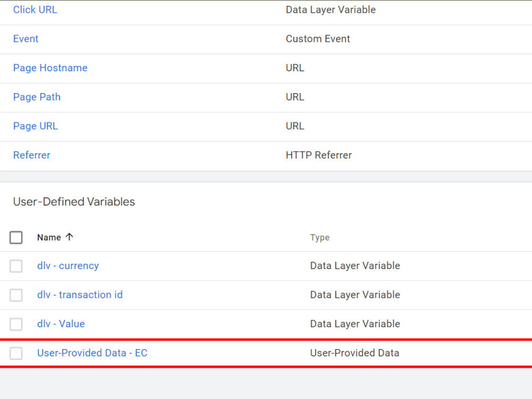Open the dlv - Value variable
The image size is (532, 399).
click(x=61, y=323)
